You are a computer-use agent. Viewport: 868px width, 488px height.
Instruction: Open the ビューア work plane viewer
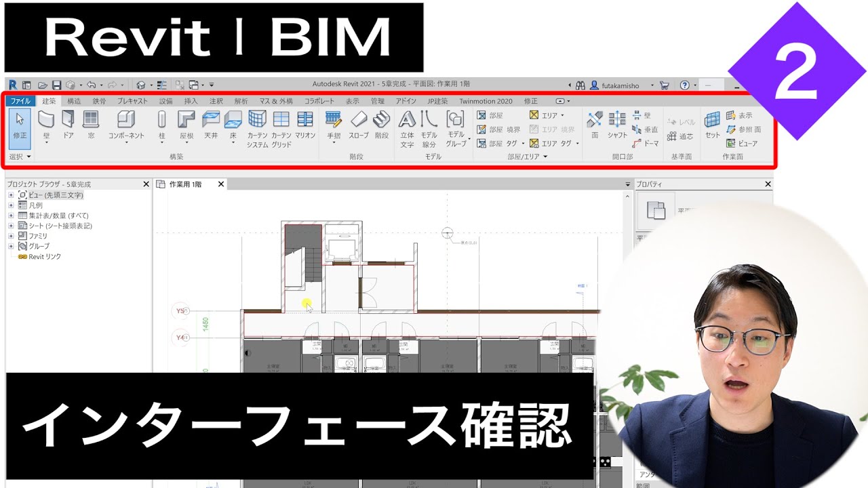click(x=742, y=144)
